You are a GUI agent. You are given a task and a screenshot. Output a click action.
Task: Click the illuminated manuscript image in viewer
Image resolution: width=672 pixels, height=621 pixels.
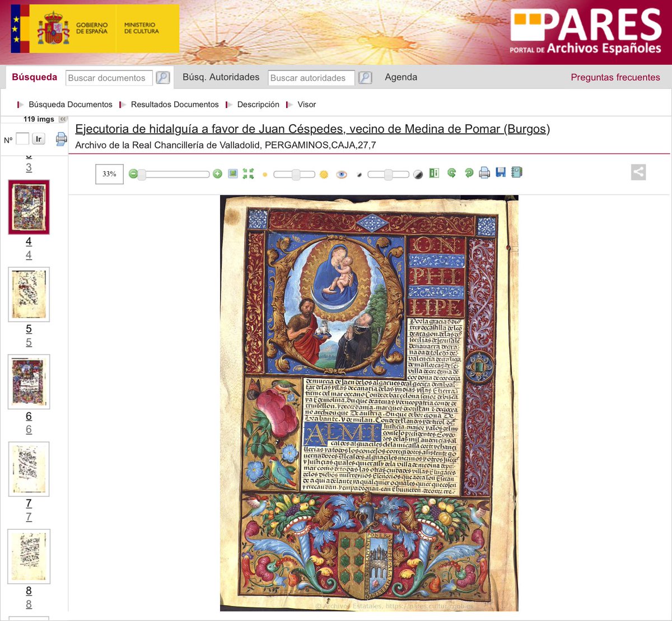tap(369, 403)
